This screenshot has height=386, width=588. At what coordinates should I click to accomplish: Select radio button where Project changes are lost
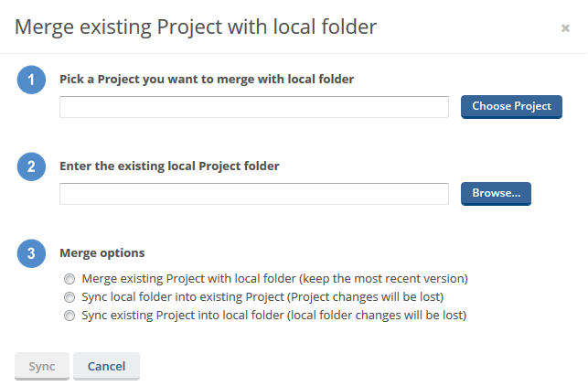coord(69,297)
